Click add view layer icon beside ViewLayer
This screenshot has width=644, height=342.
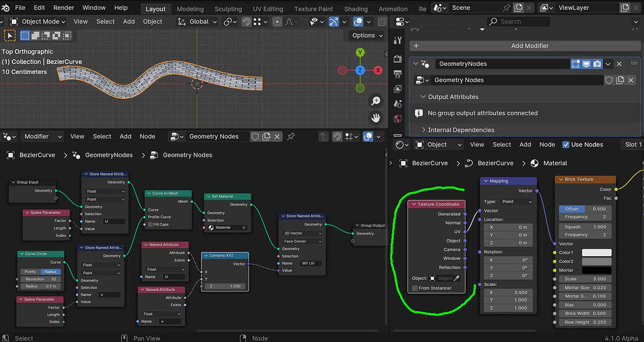[625, 8]
